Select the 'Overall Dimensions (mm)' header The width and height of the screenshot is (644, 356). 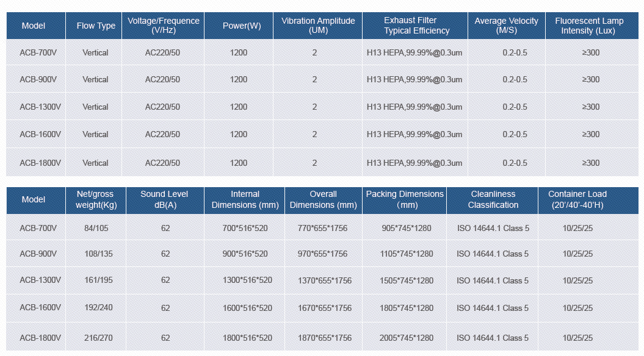[x=323, y=199]
